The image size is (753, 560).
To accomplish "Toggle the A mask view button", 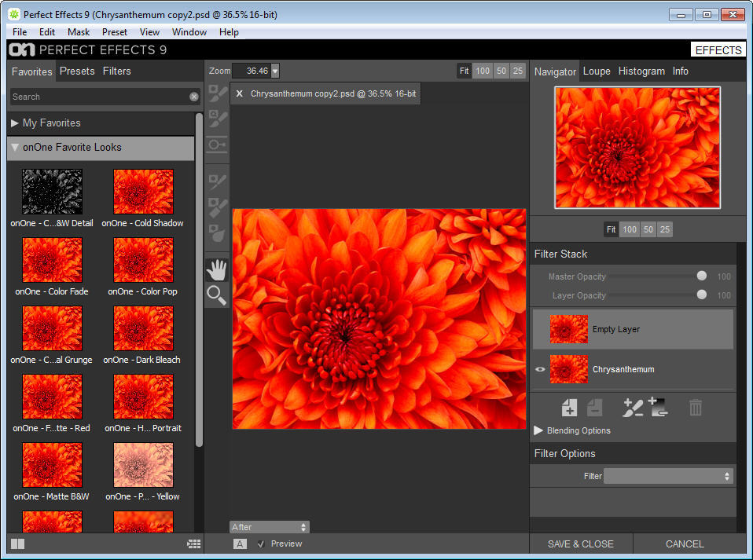I will click(x=240, y=544).
